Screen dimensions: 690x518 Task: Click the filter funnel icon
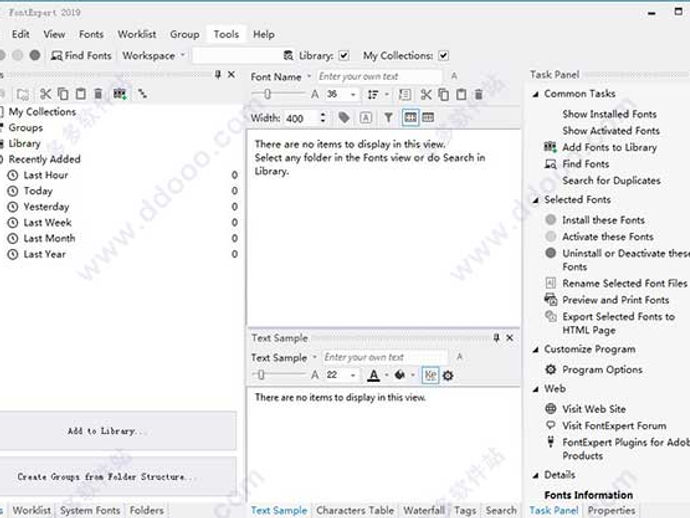point(388,118)
